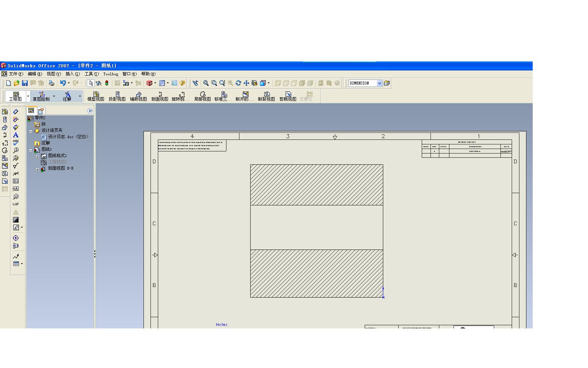Viewport: 588px width, 368px height.
Task: Start the Auxiliary View command
Action: [x=138, y=96]
